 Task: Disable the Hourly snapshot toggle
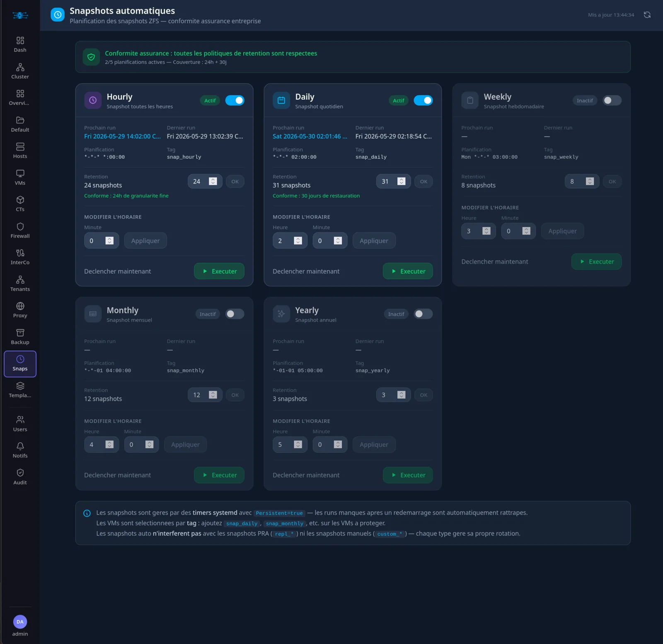235,100
